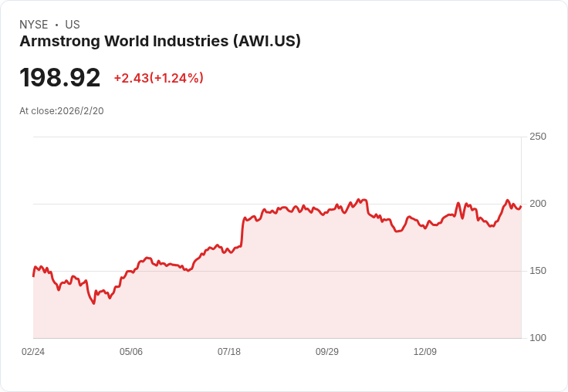Click the NYSE exchange label
The image size is (568, 392).
click(x=33, y=25)
